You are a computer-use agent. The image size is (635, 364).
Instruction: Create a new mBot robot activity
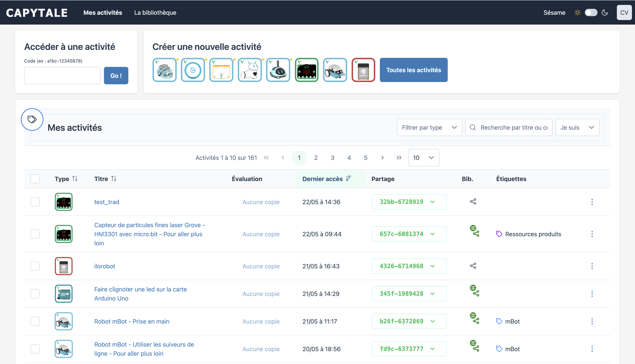click(x=335, y=70)
